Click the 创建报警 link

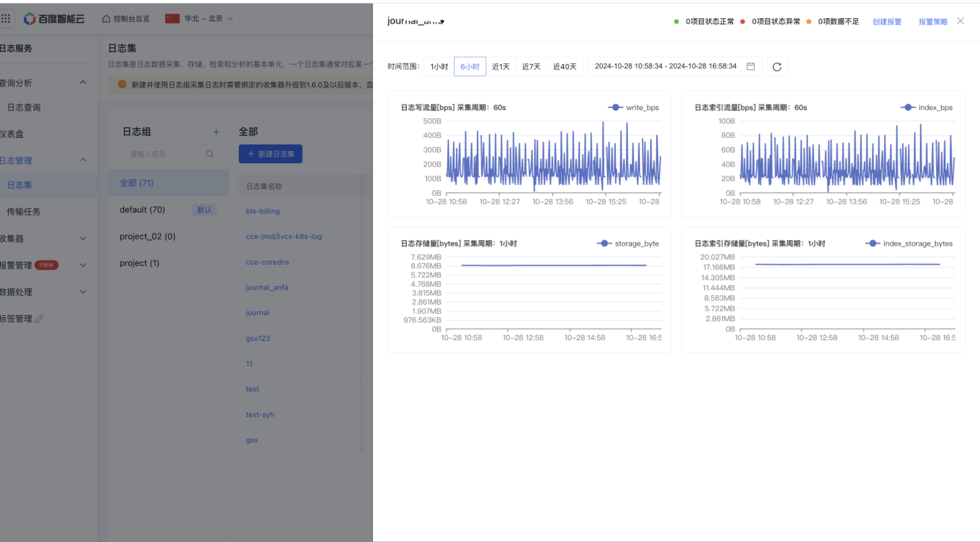[x=887, y=22]
